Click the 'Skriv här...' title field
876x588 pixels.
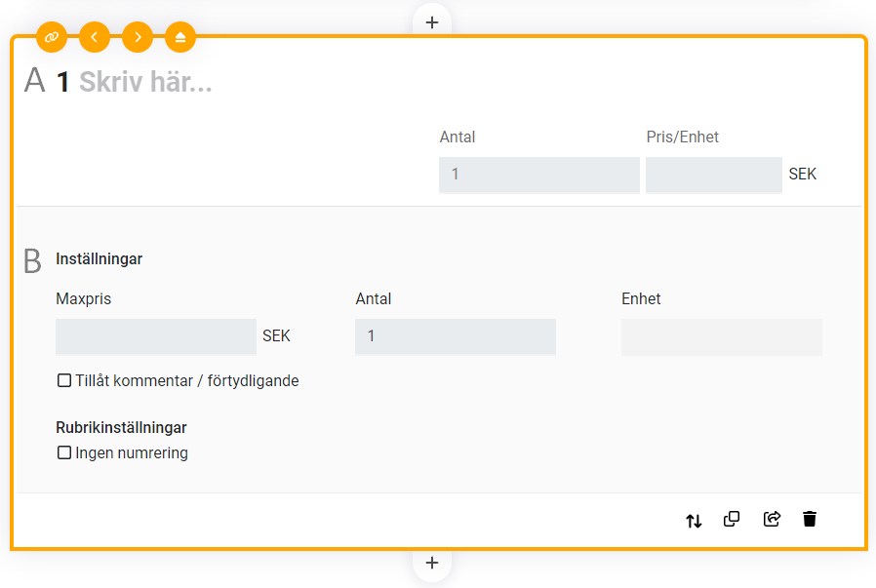pos(145,82)
